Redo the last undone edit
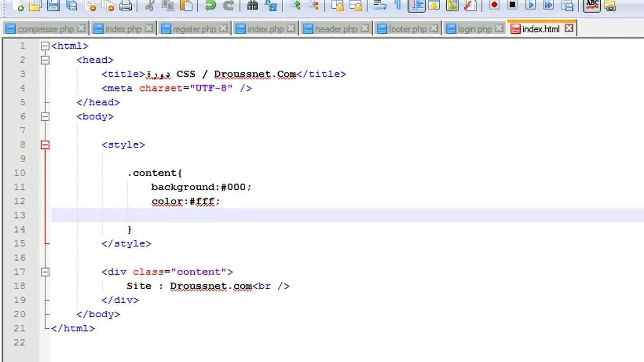This screenshot has width=644, height=362. 228,6
